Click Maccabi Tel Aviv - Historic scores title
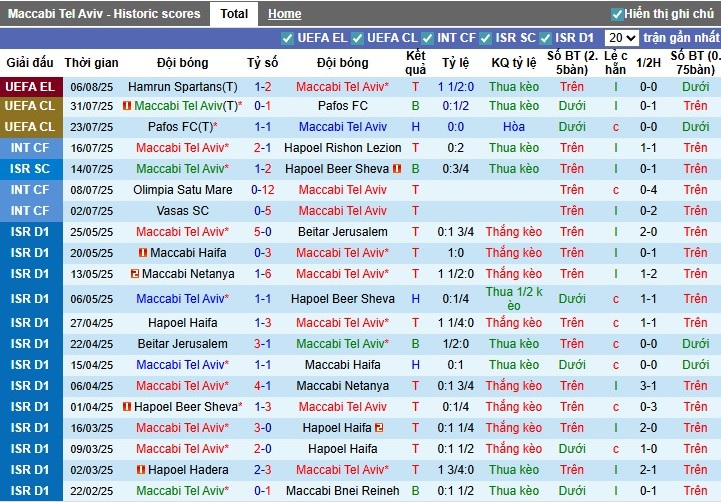This screenshot has width=721, height=502. click(104, 14)
